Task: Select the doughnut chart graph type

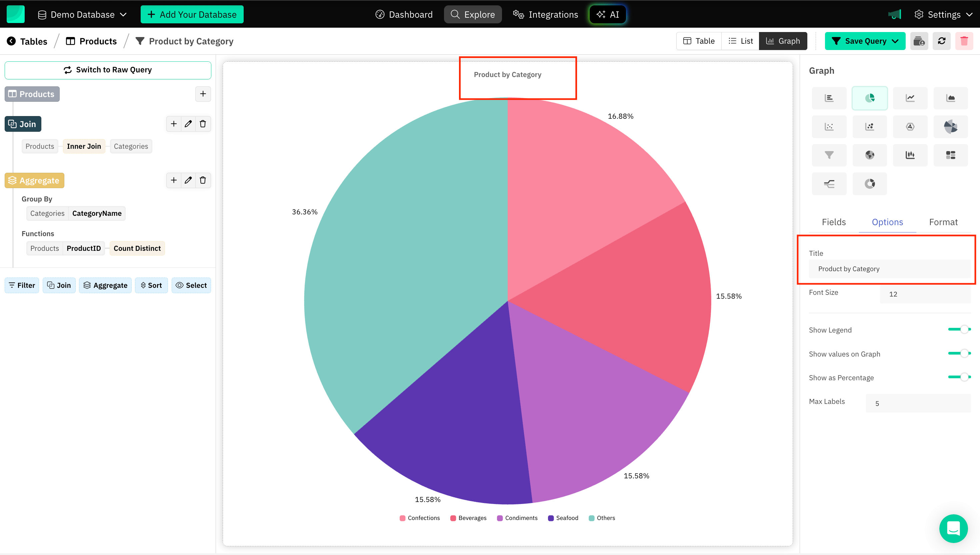Action: coord(870,183)
